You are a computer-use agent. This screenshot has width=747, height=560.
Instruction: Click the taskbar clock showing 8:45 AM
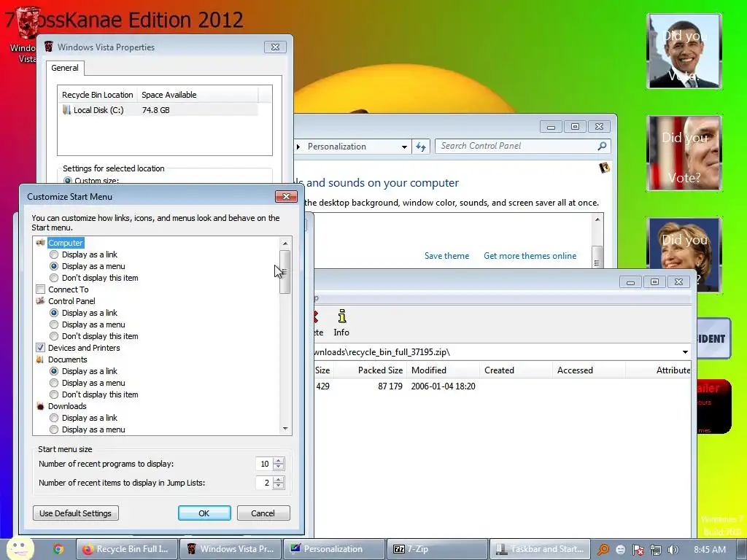710,550
